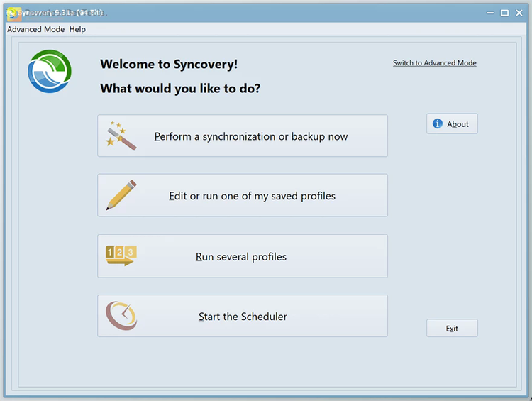Click the blue info icon beside About
This screenshot has width=532, height=401.
(x=438, y=123)
